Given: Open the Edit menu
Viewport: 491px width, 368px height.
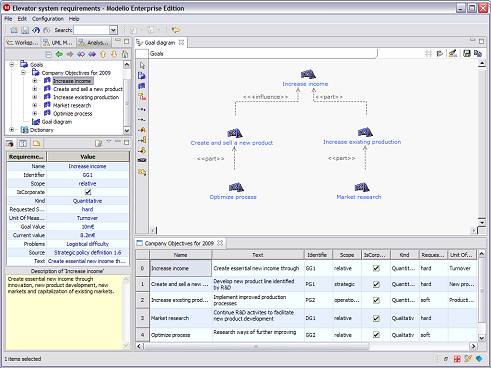Looking at the screenshot, I should click(22, 19).
